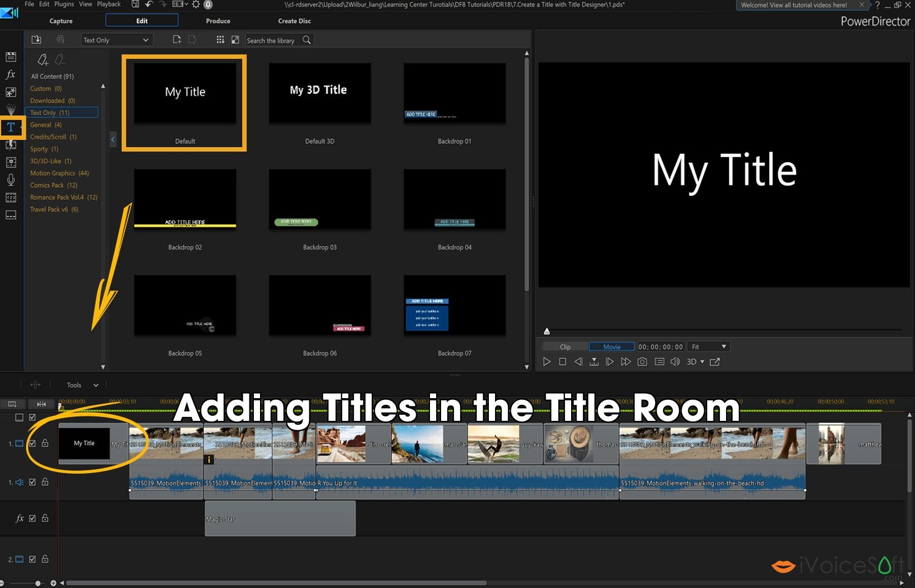Click the add new tag icon
The width and height of the screenshot is (915, 588).
pos(43,59)
